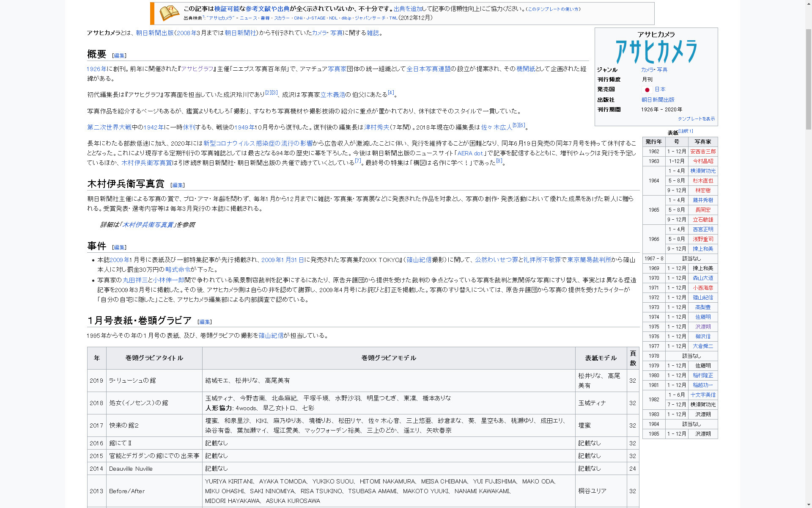This screenshot has height=508, width=812.
Task: Edit the 概要 section
Action: click(119, 55)
